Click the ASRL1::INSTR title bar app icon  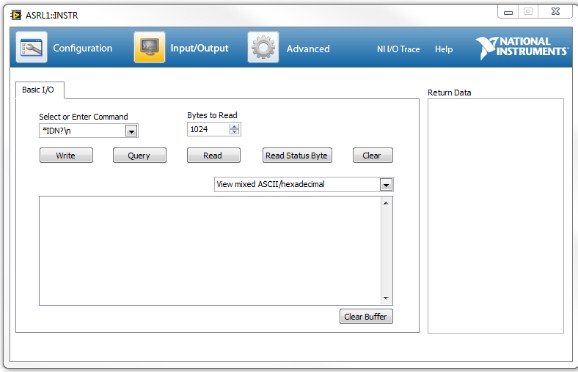coord(16,15)
